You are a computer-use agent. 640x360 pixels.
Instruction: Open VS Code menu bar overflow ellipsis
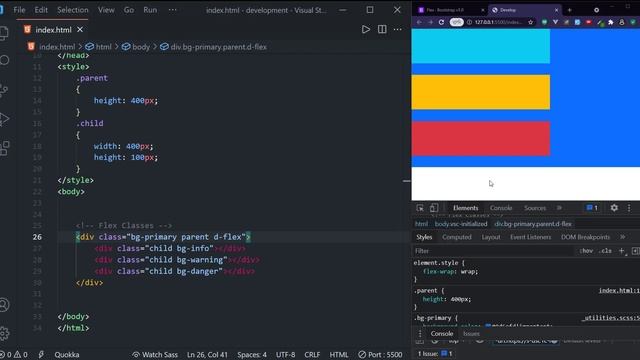[x=173, y=10]
